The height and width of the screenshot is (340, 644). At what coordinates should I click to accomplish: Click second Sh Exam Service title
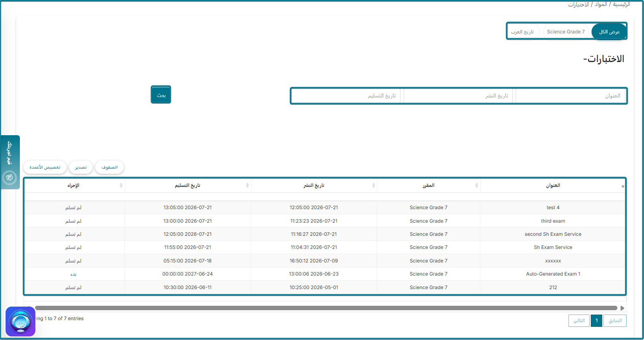point(553,234)
